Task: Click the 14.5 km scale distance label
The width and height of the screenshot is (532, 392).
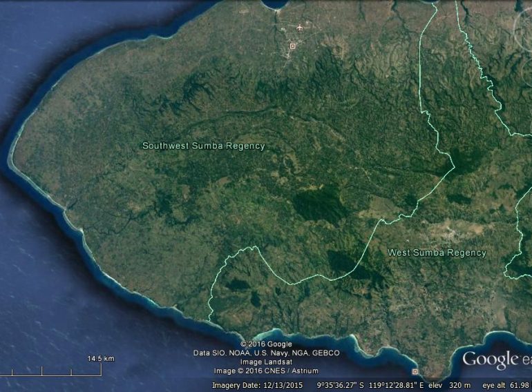Action: click(x=101, y=358)
